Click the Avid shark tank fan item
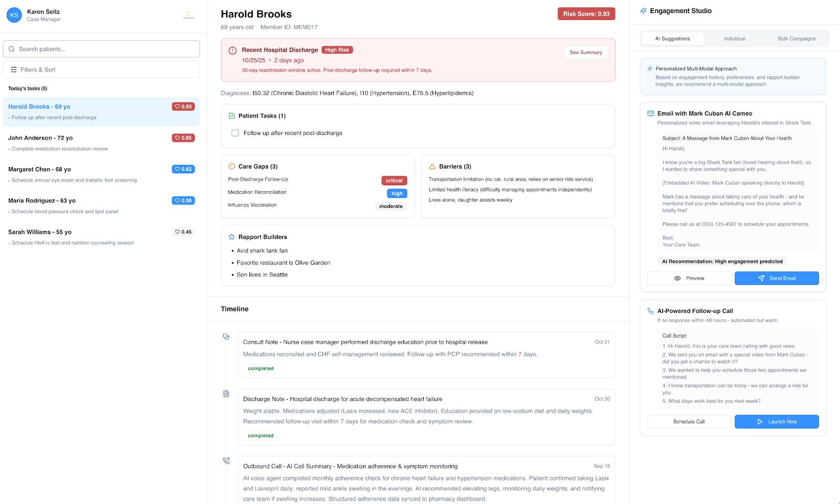 pyautogui.click(x=262, y=251)
